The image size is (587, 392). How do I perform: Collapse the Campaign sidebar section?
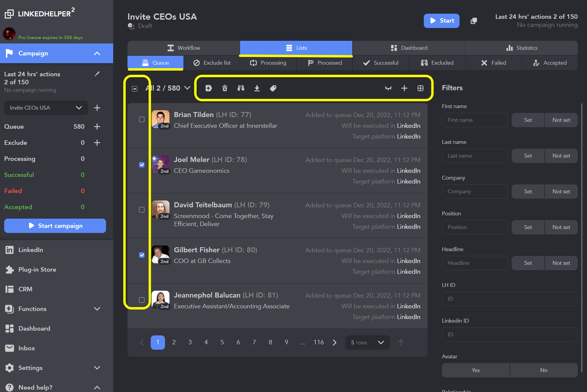97,54
